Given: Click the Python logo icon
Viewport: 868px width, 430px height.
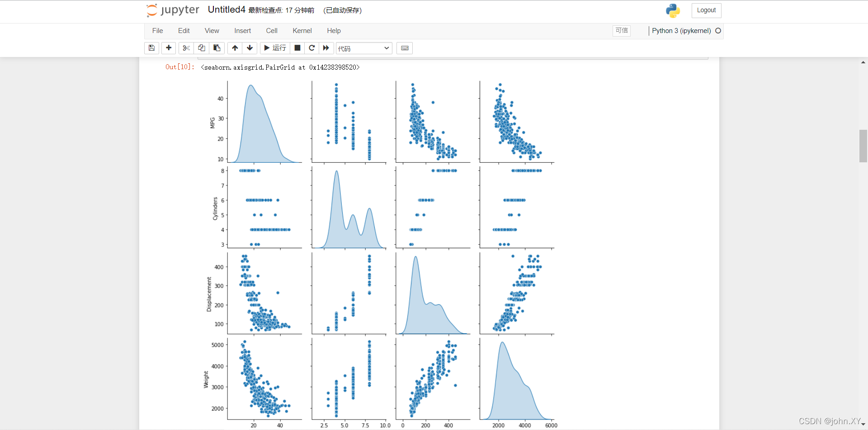Looking at the screenshot, I should click(x=673, y=10).
